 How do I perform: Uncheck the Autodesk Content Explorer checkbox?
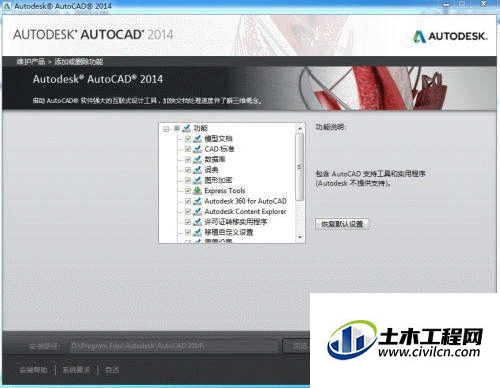click(x=188, y=211)
